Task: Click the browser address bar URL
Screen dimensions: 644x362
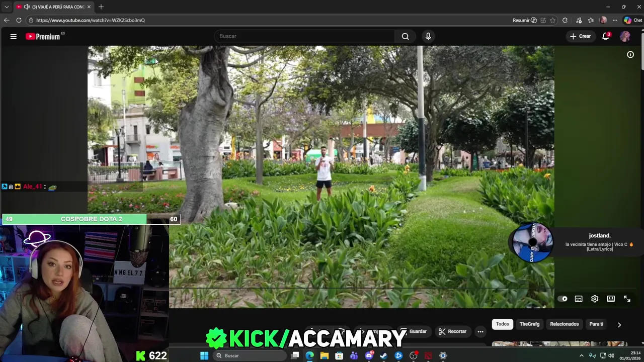Action: tap(91, 20)
